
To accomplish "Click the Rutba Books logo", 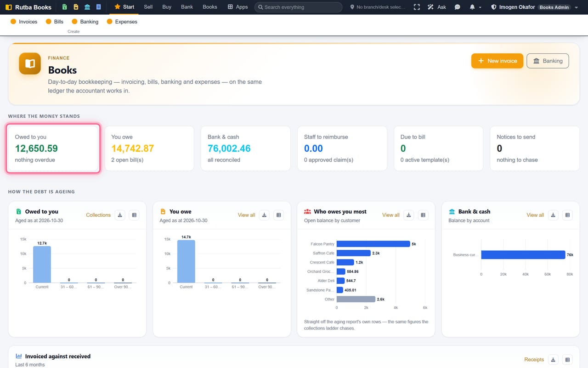I will (x=28, y=7).
